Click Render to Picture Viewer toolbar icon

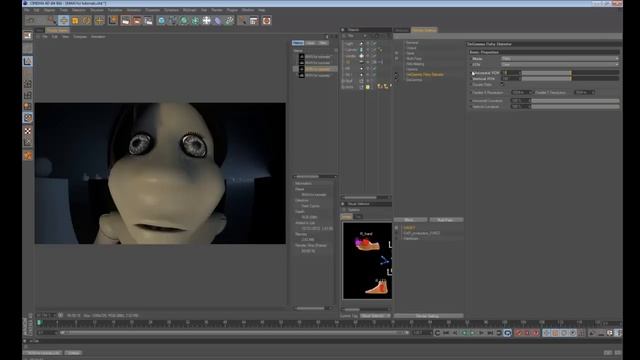click(x=137, y=20)
